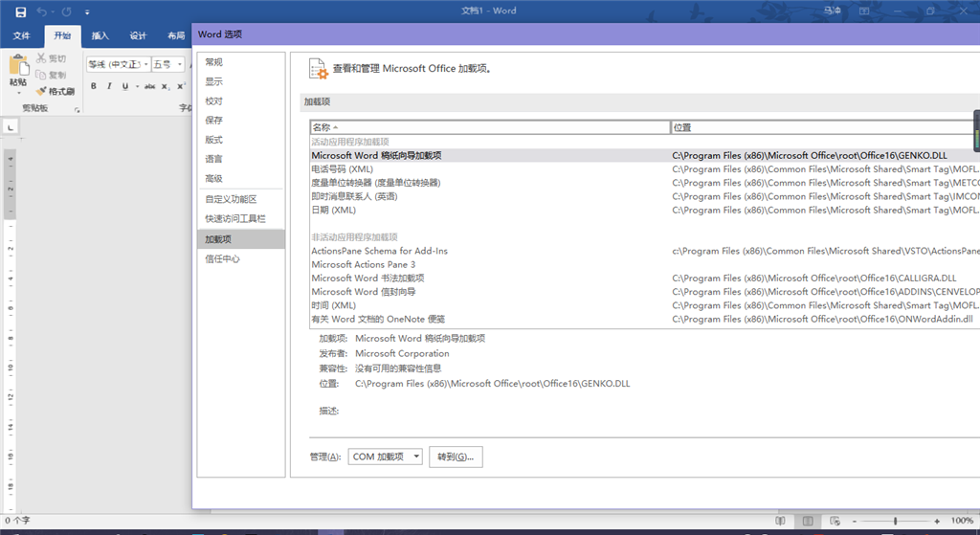980x535 pixels.
Task: Select 语言 in Word options sidebar
Action: [x=241, y=159]
